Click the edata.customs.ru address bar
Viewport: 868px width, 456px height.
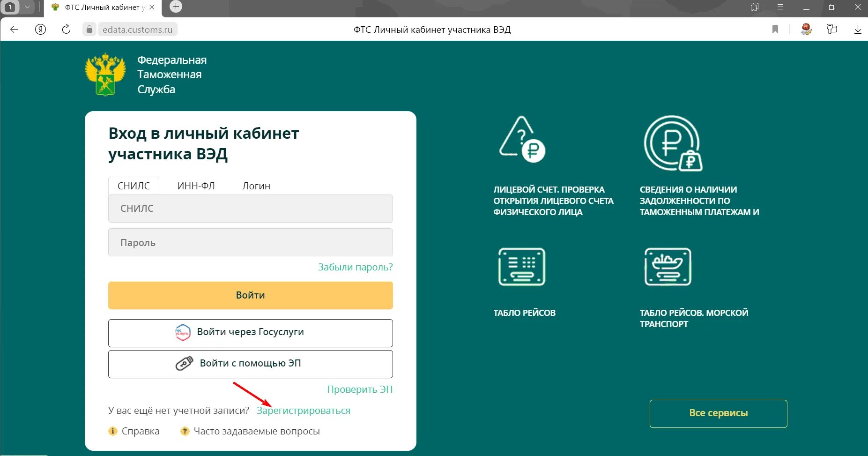pyautogui.click(x=137, y=30)
